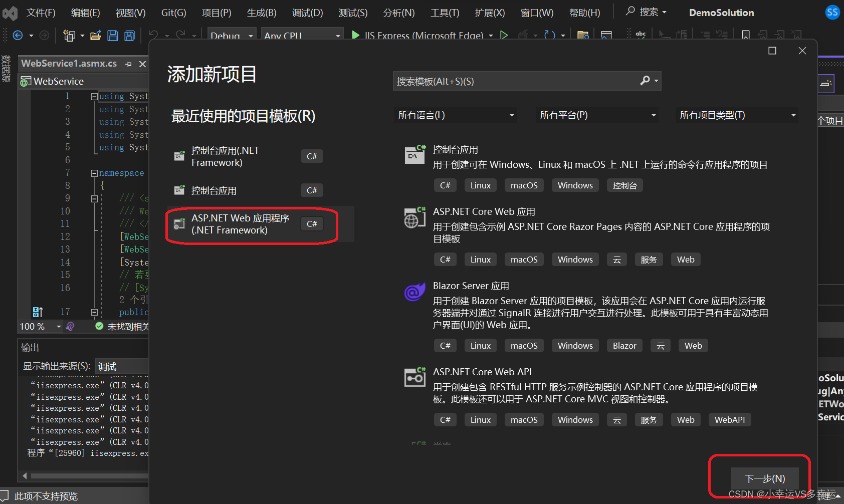844x504 pixels.
Task: Click the magnifier icon in template search box
Action: (x=645, y=81)
